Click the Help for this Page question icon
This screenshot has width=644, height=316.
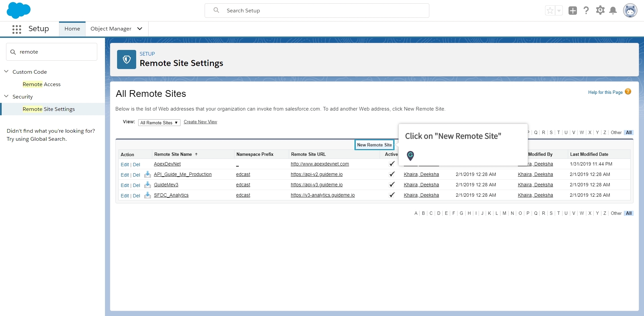click(628, 91)
